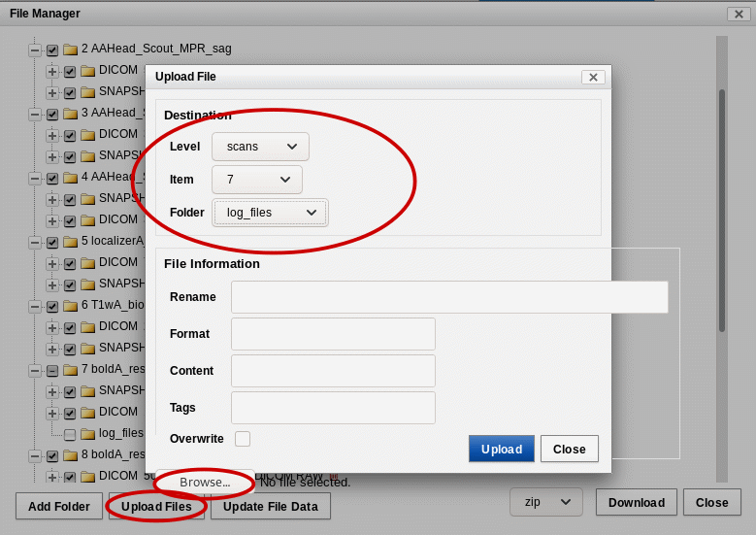
Task: Click folder icon of 8 boldA scan
Action: pyautogui.click(x=70, y=454)
